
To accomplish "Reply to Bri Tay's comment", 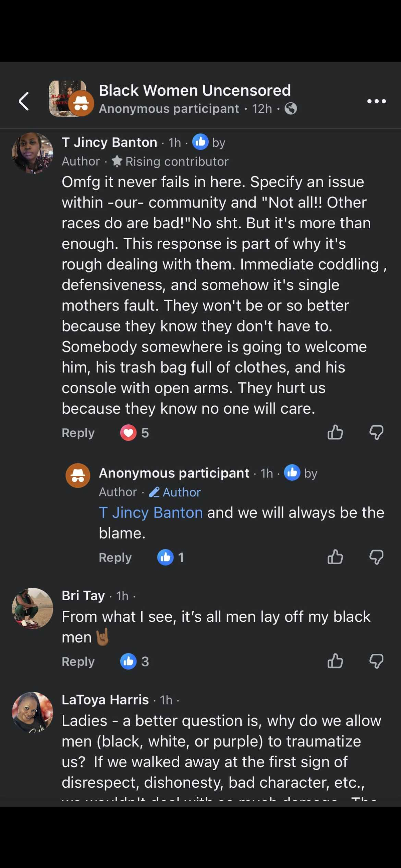I will (x=78, y=662).
